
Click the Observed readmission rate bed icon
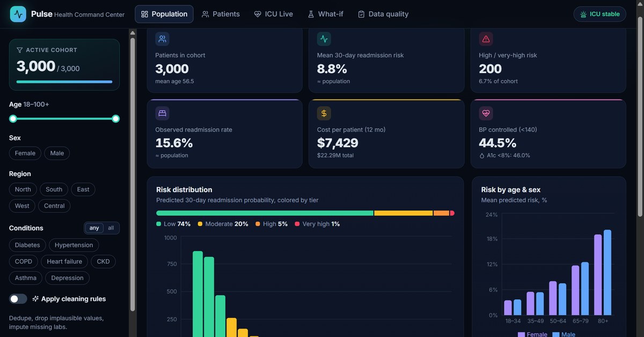[x=162, y=113]
